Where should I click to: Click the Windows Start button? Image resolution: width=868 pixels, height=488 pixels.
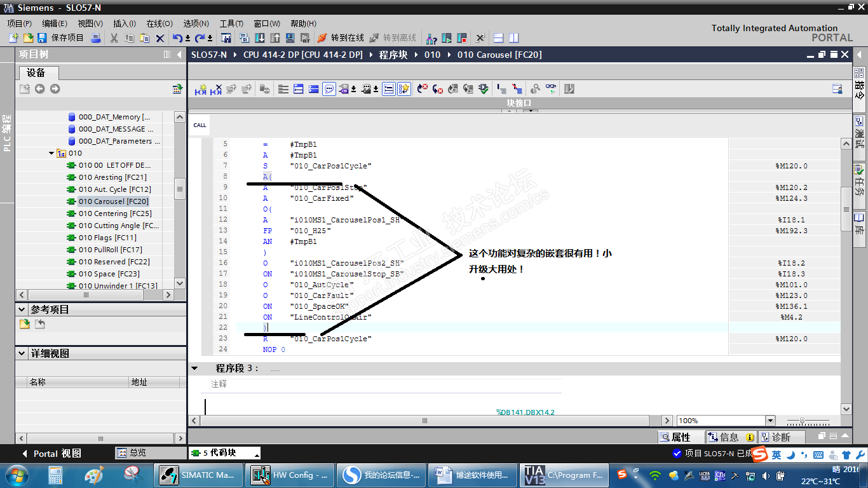[16, 475]
